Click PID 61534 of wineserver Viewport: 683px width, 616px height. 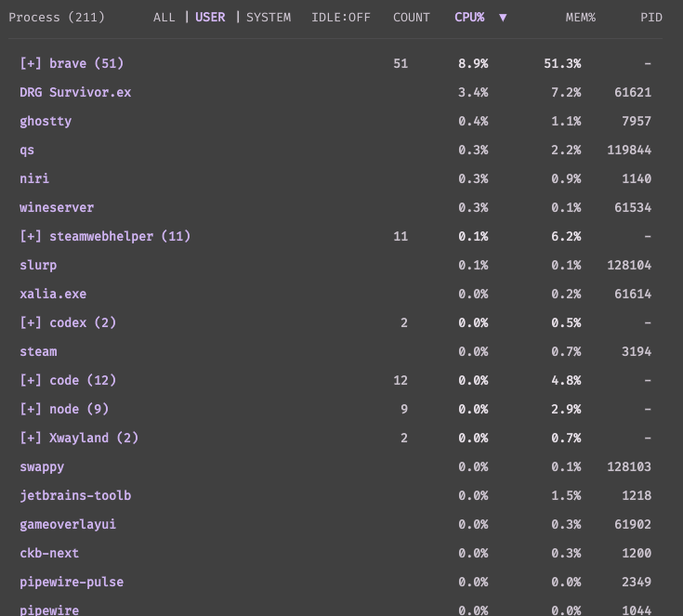pos(633,207)
